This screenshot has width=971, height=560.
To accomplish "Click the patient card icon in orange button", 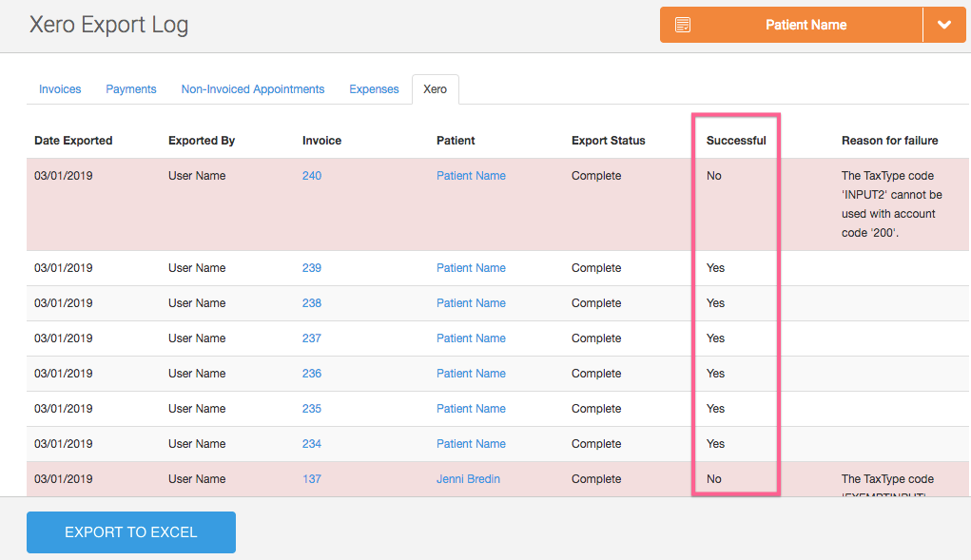I will (x=683, y=25).
